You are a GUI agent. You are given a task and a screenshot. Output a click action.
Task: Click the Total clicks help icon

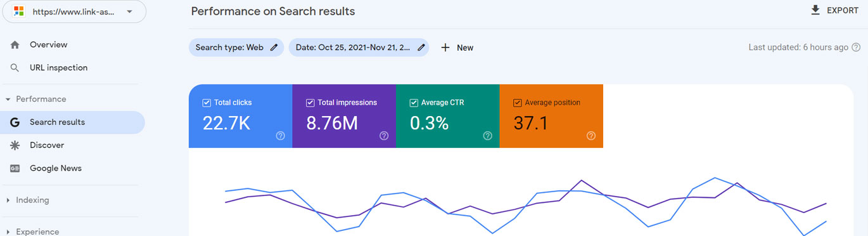coord(281,136)
